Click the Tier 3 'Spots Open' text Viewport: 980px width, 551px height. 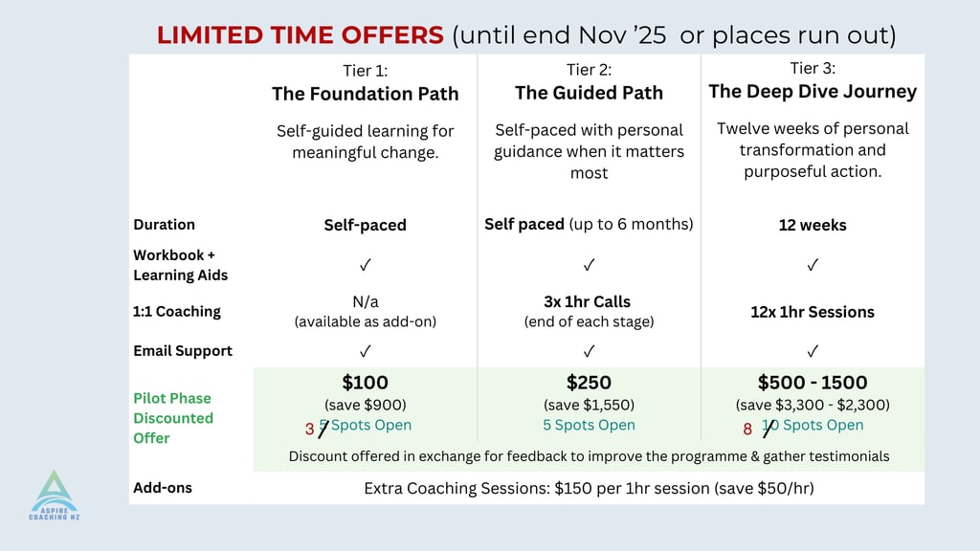[x=823, y=425]
